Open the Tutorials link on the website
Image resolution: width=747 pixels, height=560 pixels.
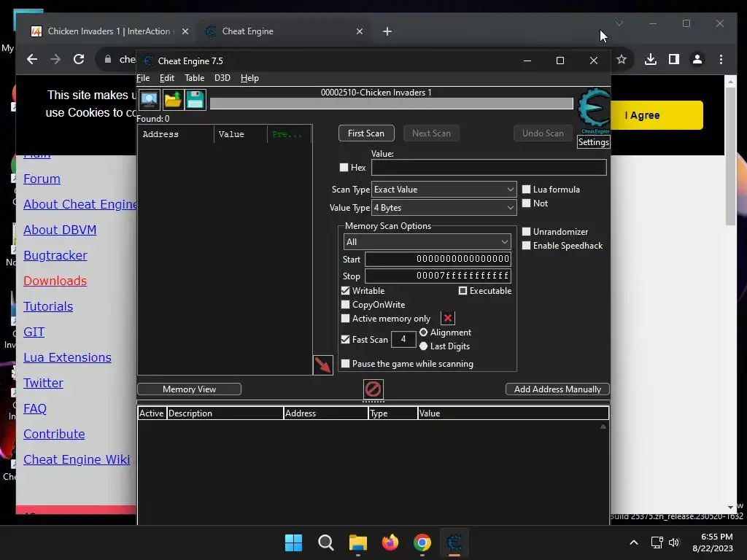[x=48, y=306]
